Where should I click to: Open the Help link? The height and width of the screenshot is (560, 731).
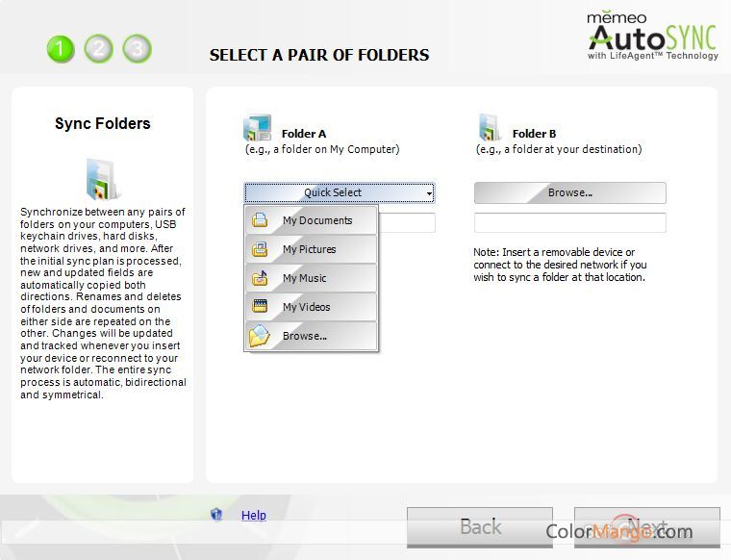(254, 516)
